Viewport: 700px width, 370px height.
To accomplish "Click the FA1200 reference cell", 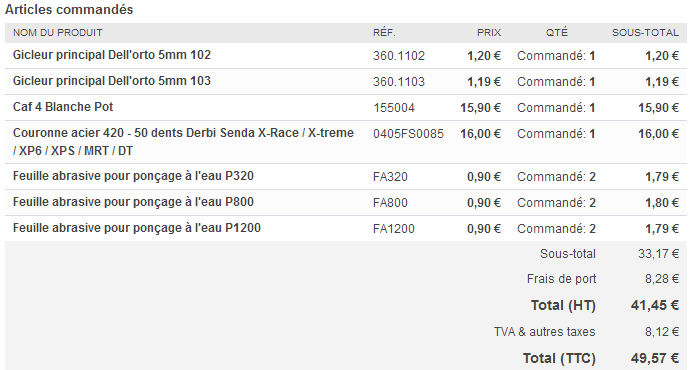I will point(394,229).
